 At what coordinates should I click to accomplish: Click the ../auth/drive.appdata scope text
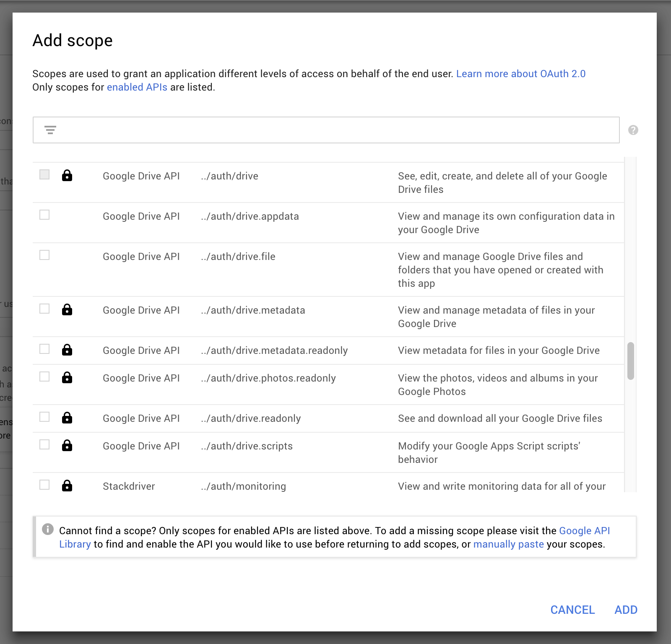(250, 216)
